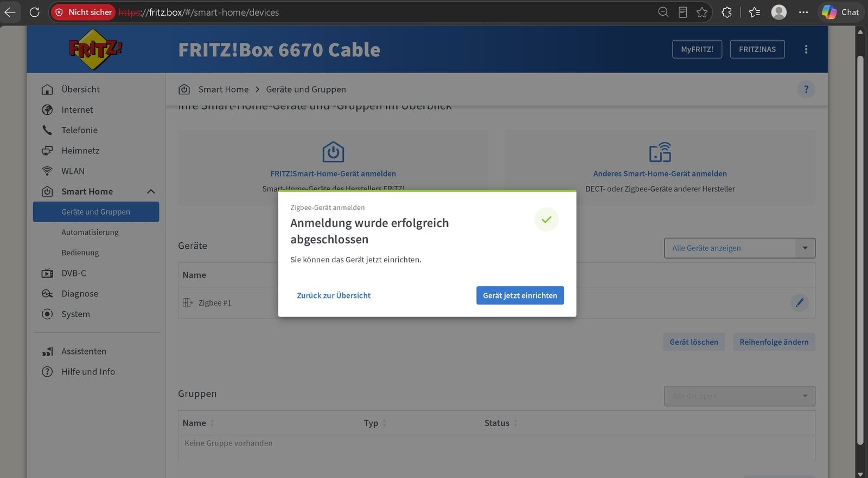
Task: Open the browser profile avatar
Action: click(x=779, y=12)
